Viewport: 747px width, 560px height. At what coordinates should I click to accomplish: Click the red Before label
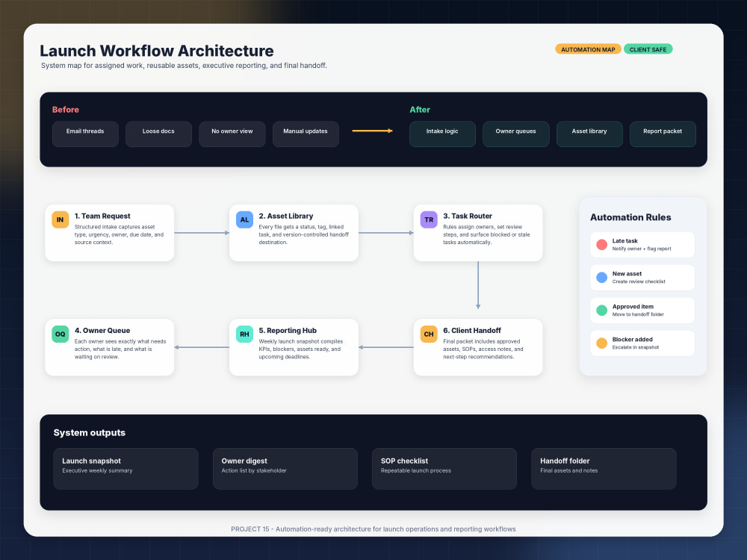click(66, 110)
